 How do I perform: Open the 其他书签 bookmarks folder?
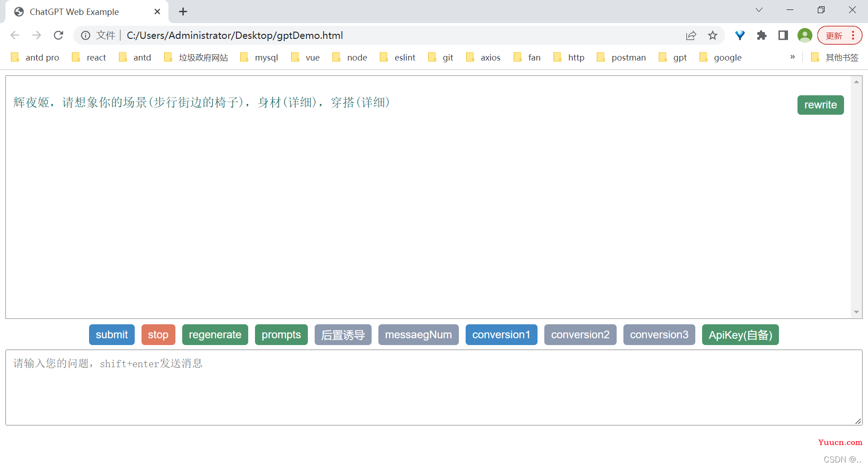(835, 57)
